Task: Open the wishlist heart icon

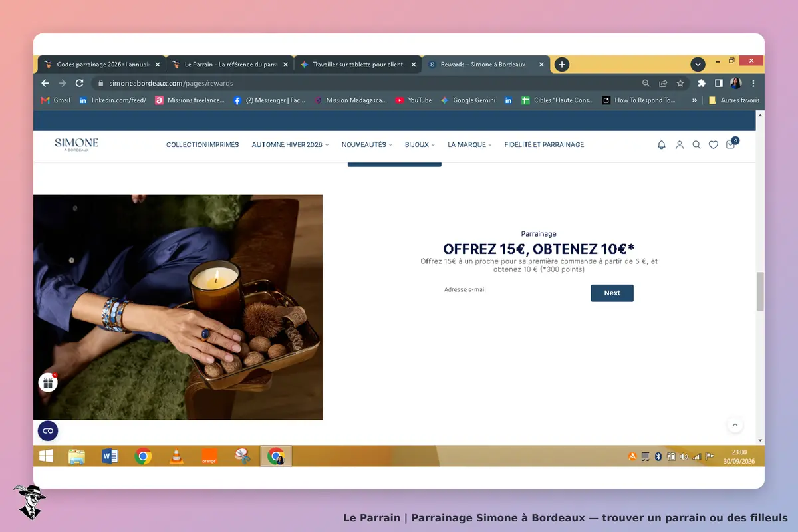Action: [714, 144]
